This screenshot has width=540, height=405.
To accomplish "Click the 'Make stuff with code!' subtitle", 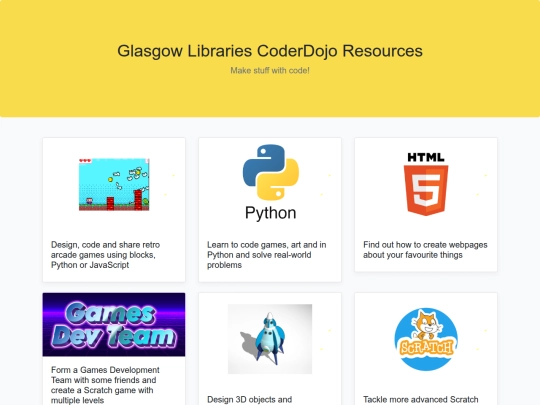I will pyautogui.click(x=270, y=71).
